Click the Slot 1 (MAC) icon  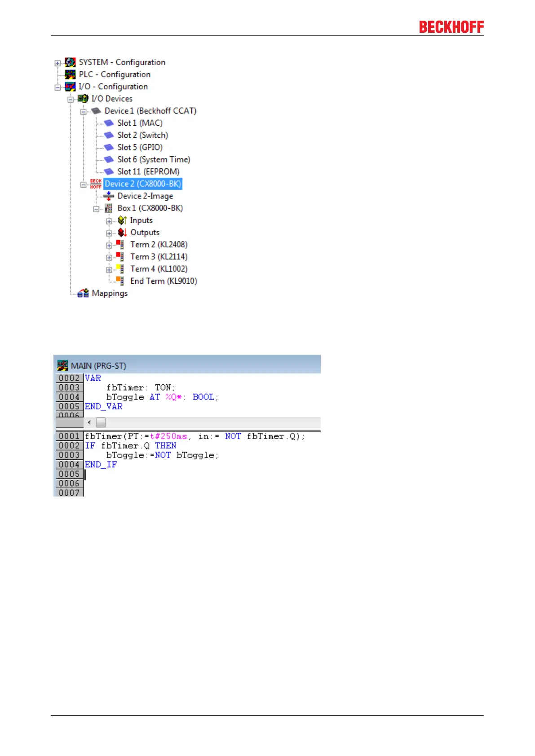(109, 123)
